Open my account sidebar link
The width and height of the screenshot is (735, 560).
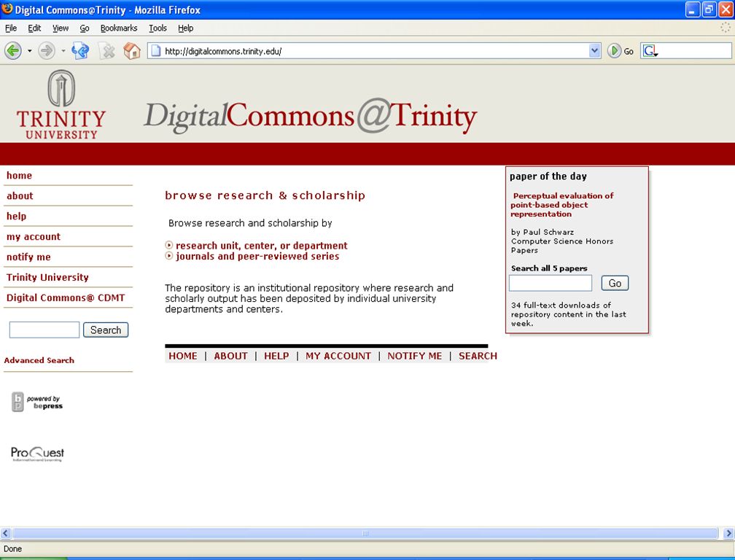(x=34, y=237)
